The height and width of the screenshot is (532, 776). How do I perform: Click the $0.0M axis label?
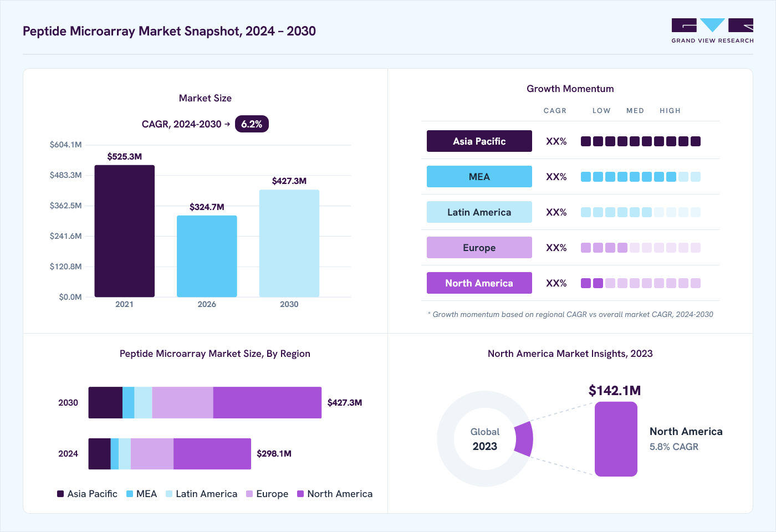tap(70, 297)
